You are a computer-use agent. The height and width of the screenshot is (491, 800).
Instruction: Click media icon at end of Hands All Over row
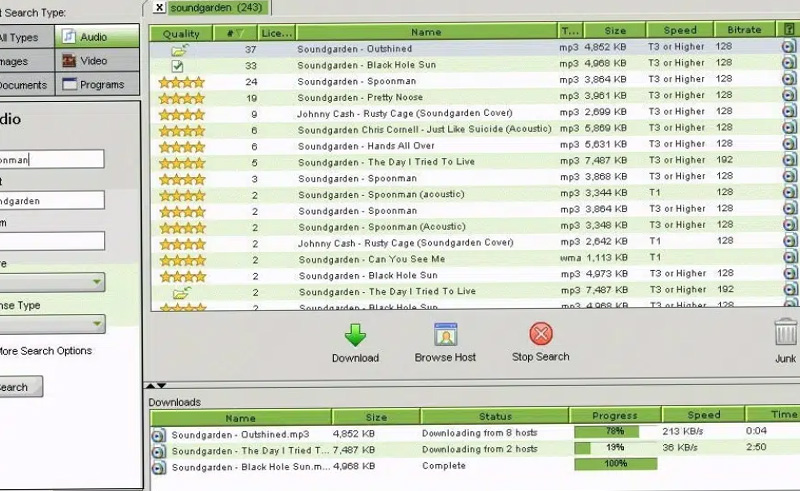tap(789, 143)
